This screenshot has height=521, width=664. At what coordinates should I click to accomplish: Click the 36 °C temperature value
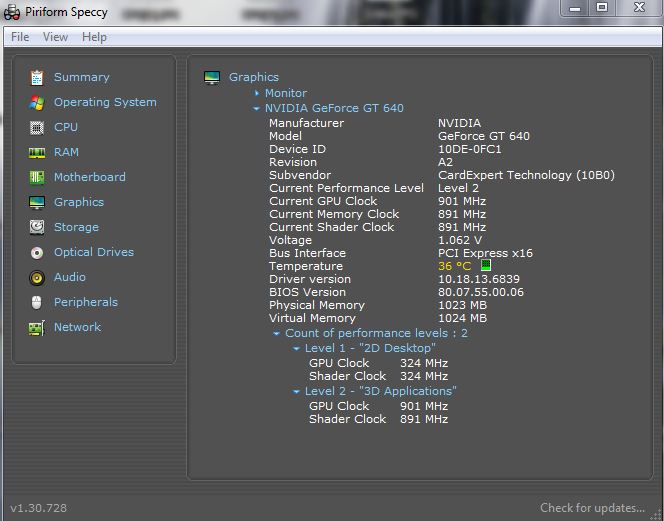454,266
